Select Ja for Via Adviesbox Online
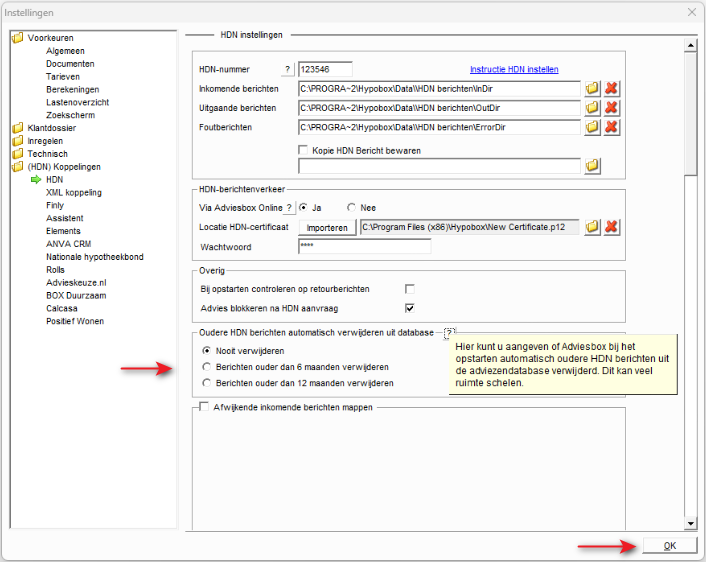The image size is (706, 562). (x=303, y=208)
